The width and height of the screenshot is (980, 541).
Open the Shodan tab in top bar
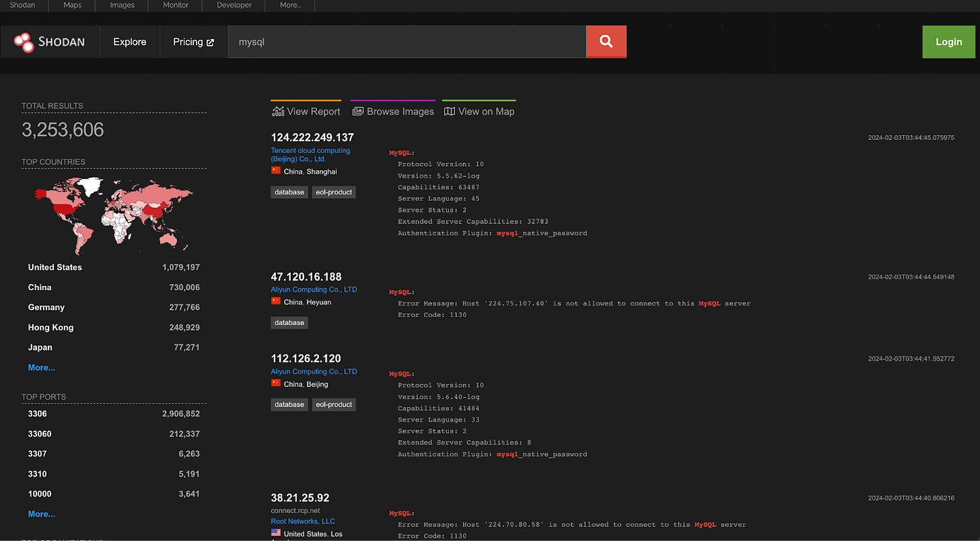click(22, 5)
